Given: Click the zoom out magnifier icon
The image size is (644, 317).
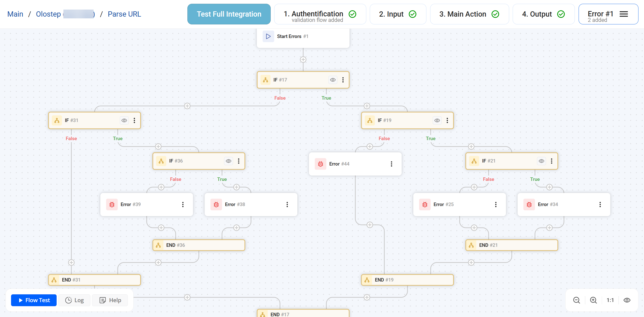Looking at the screenshot, I should [x=576, y=300].
